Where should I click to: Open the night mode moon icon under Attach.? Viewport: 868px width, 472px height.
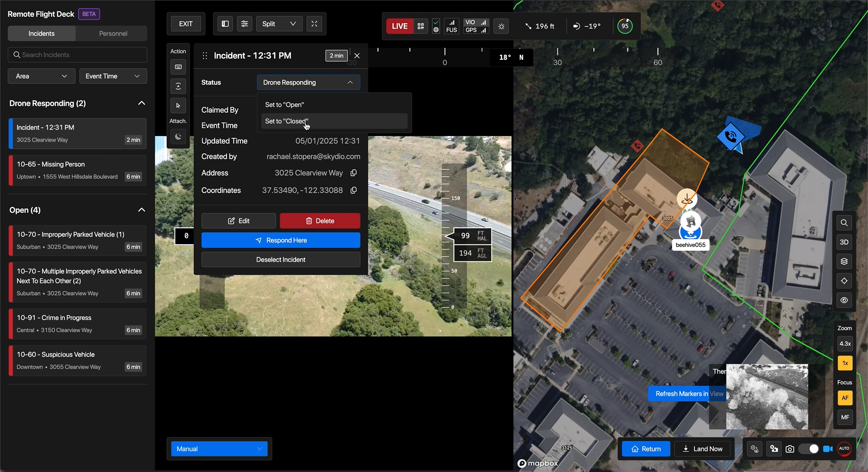tap(178, 137)
